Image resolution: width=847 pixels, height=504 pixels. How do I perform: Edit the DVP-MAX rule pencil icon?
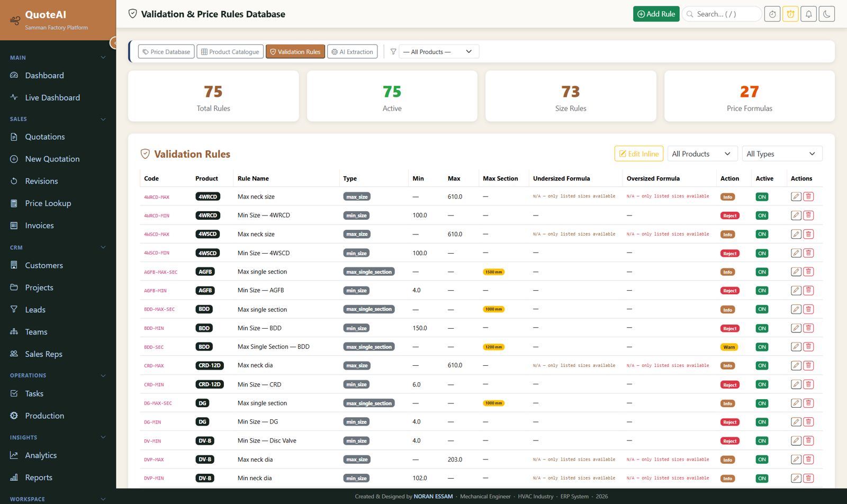tap(796, 460)
